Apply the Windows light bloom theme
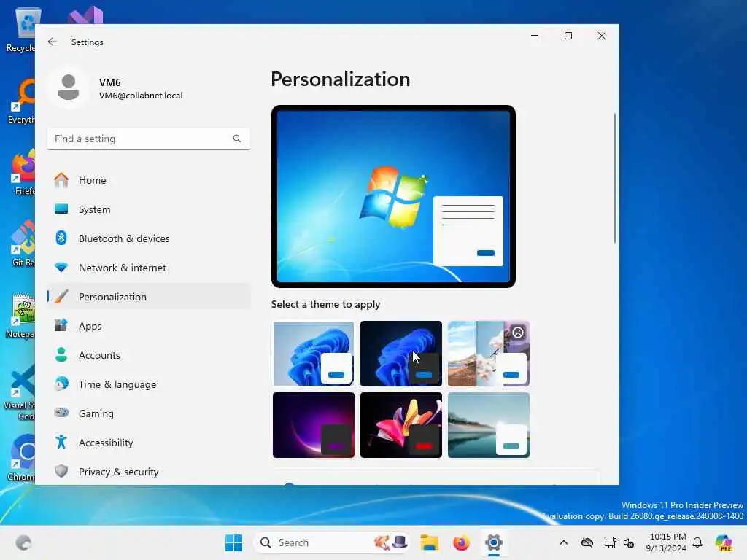This screenshot has width=747, height=560. [x=314, y=354]
